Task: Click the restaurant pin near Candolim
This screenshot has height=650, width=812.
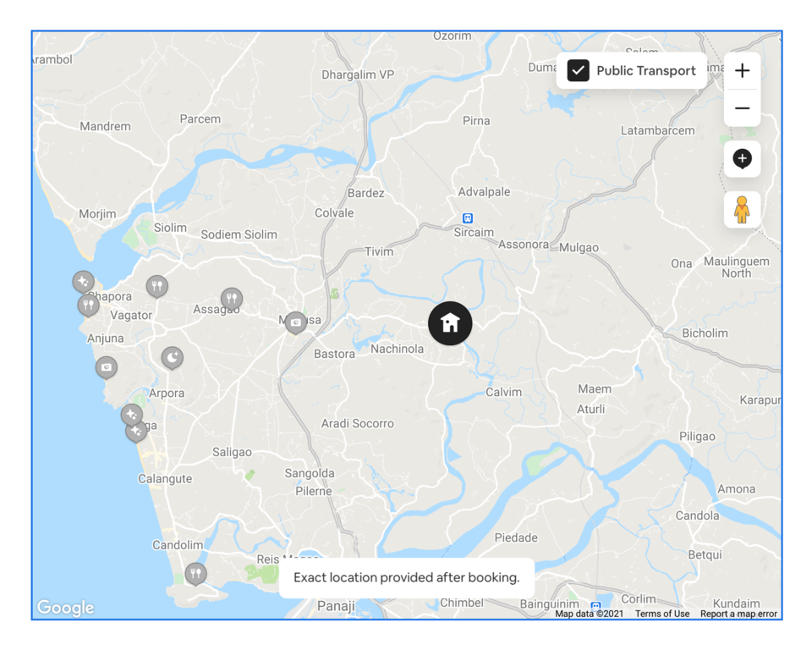Action: coord(195,574)
